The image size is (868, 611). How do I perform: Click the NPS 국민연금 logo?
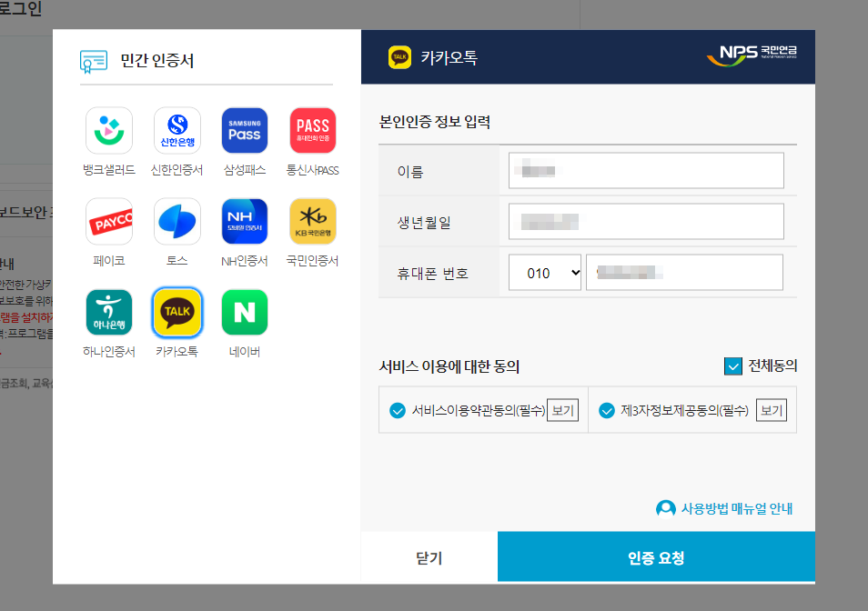point(752,55)
